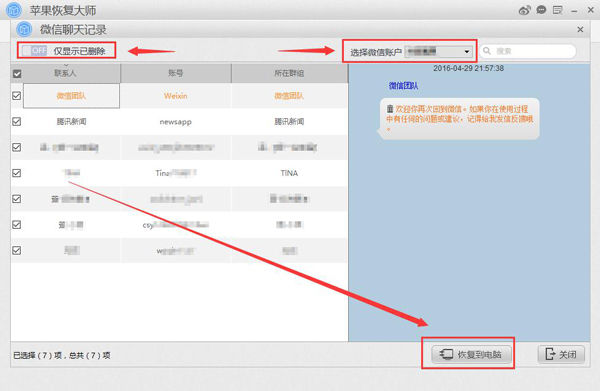This screenshot has height=391, width=600.
Task: Uncheck the 腾讯新闻 row checkbox
Action: 17,122
